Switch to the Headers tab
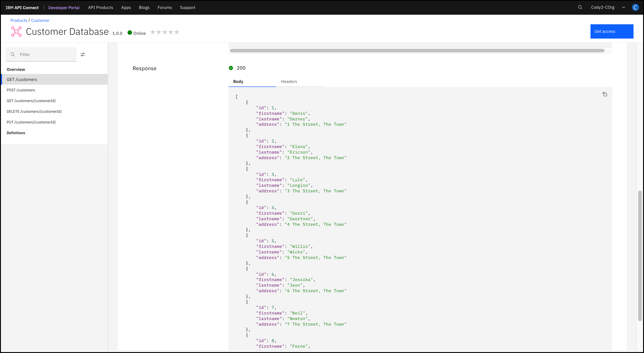Viewport: 644px width, 353px height. (x=289, y=81)
